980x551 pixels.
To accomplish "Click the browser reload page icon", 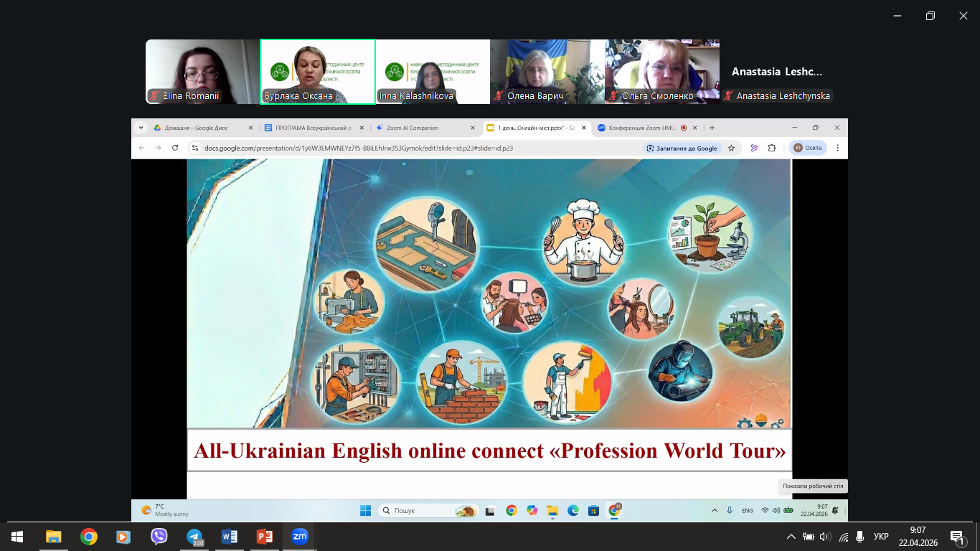I will pos(175,148).
